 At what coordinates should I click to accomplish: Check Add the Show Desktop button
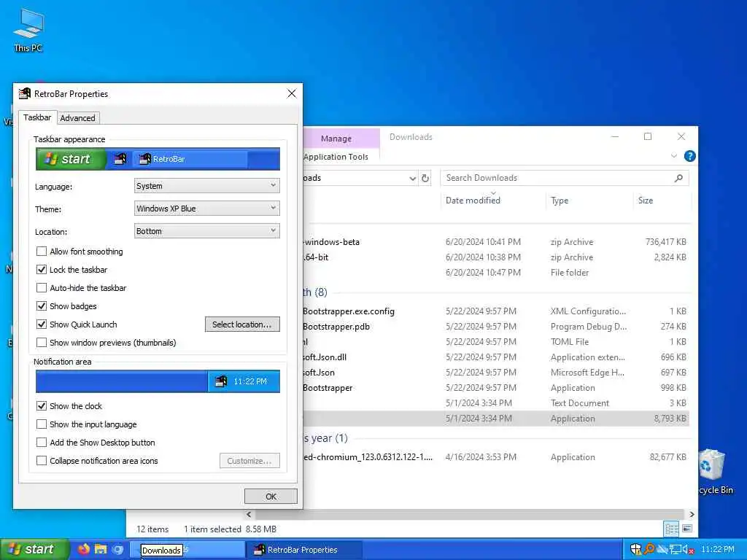click(x=42, y=443)
